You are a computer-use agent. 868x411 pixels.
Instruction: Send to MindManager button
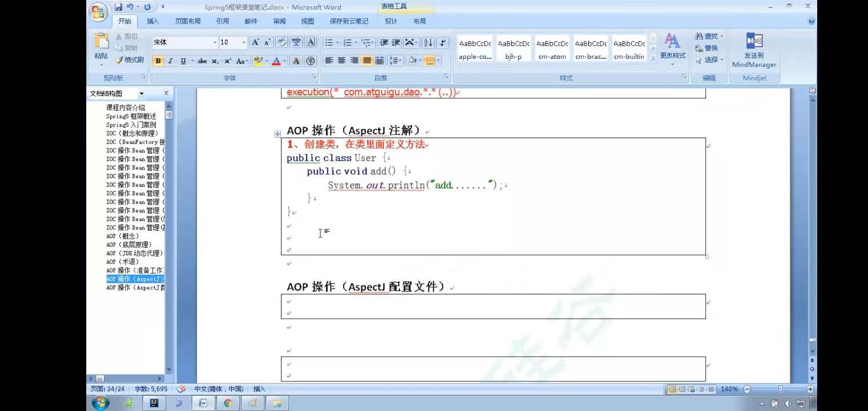754,50
